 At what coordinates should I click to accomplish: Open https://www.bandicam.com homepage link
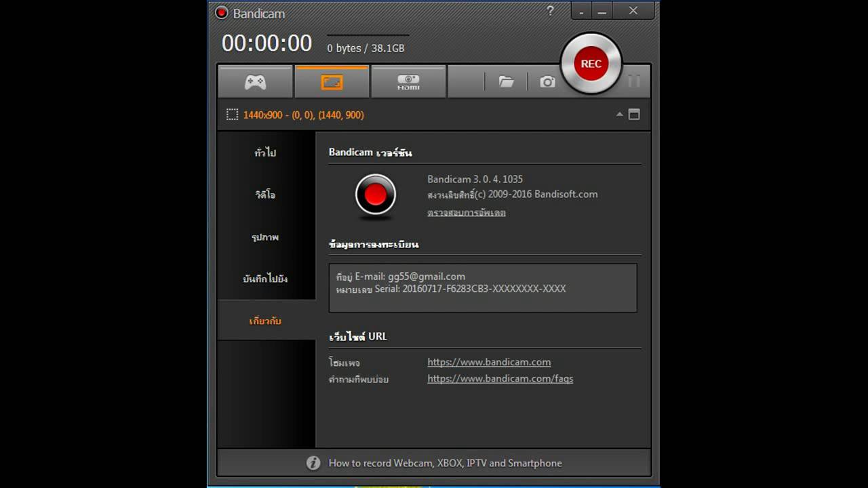[489, 362]
